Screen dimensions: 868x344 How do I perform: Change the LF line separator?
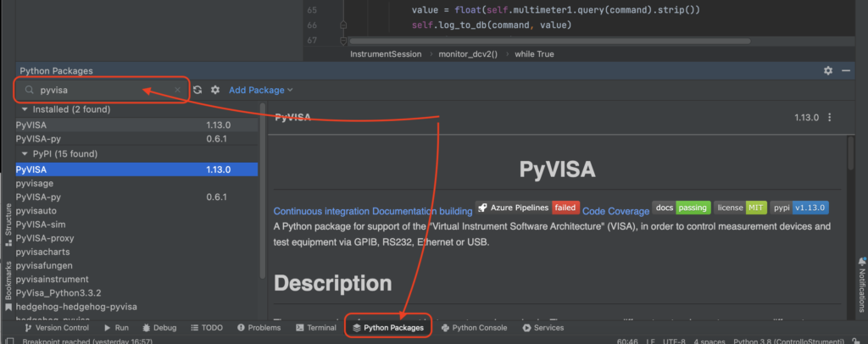(x=650, y=341)
